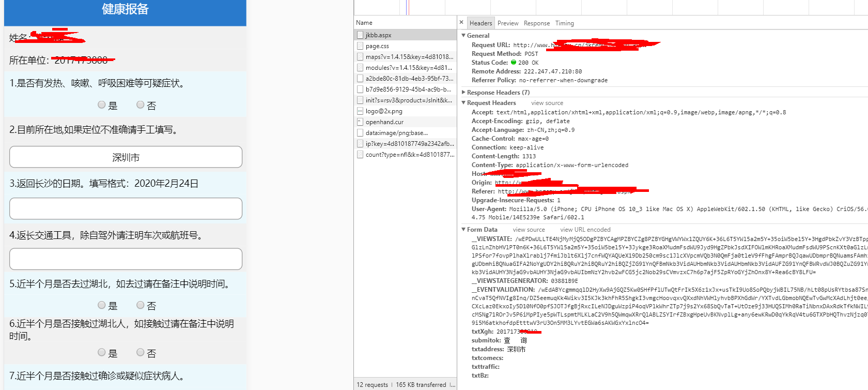Choose 否 for question 1 fever symptoms
Viewport: 868px width, 390px height.
tap(140, 104)
